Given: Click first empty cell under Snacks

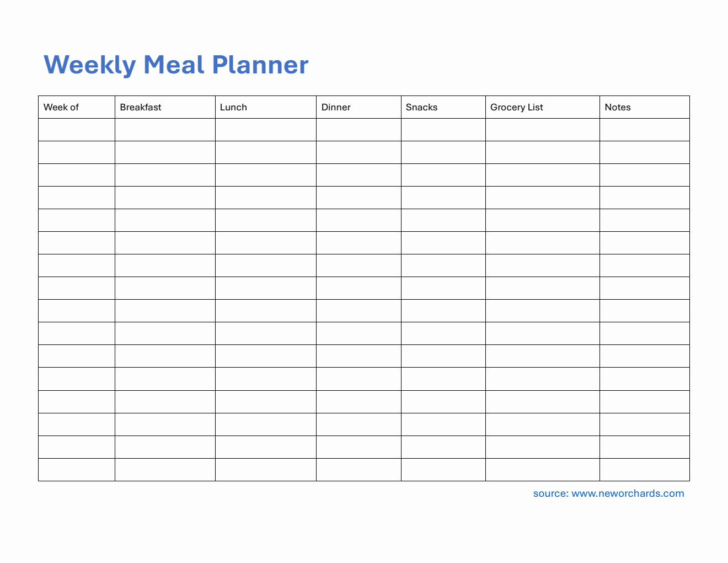Looking at the screenshot, I should click(x=443, y=130).
